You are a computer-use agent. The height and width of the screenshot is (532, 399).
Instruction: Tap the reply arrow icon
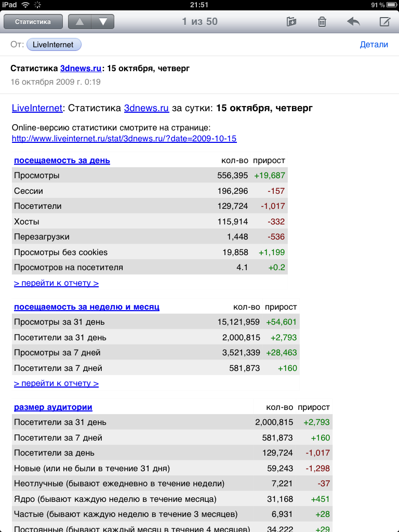[353, 22]
